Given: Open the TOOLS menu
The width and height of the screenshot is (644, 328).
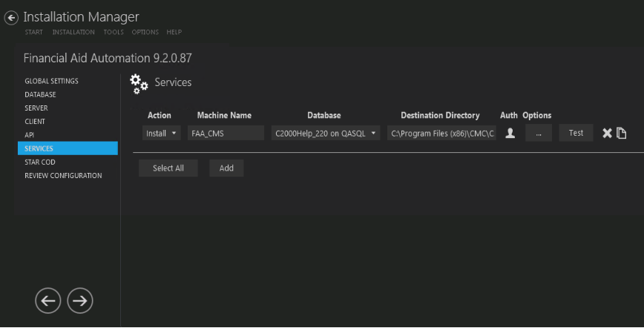Looking at the screenshot, I should (114, 32).
